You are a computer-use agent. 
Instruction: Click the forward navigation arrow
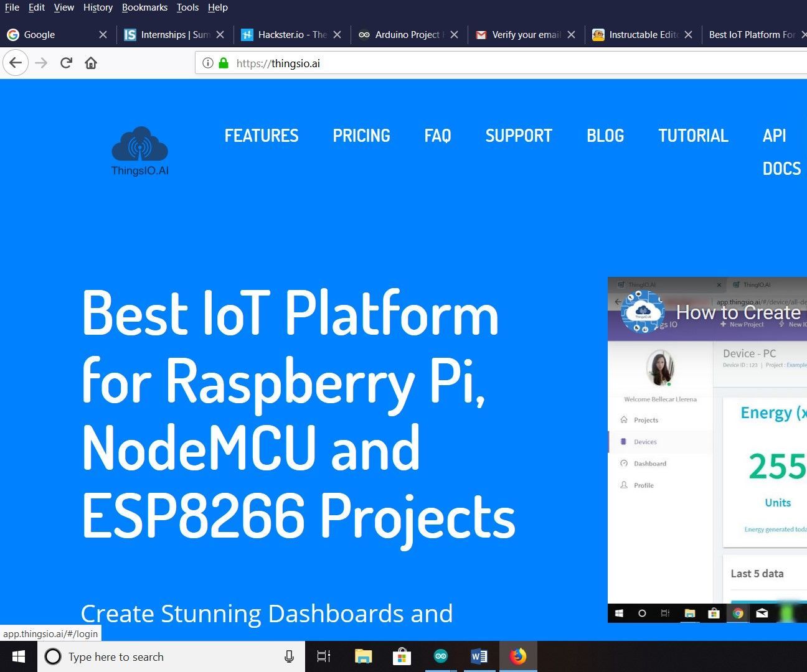pyautogui.click(x=41, y=62)
